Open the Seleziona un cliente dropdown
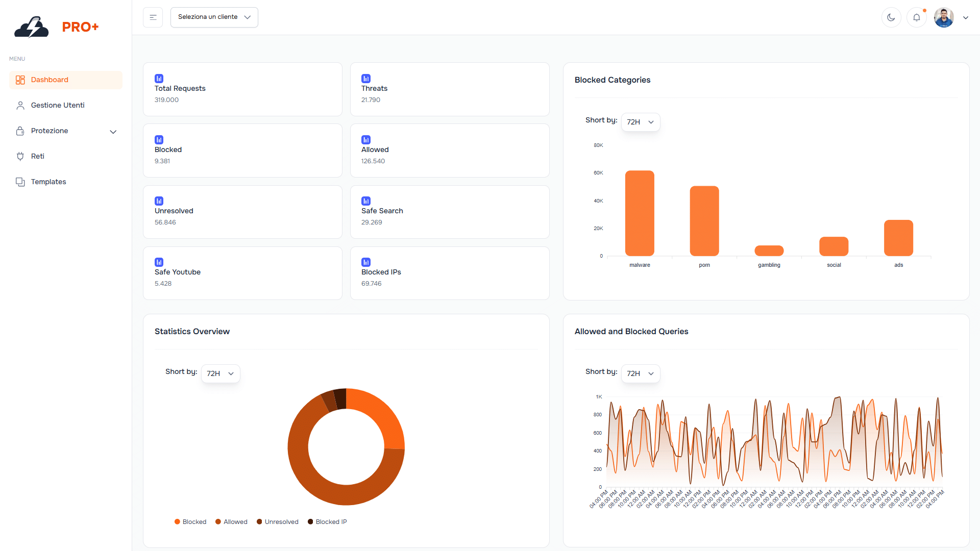Image resolution: width=980 pixels, height=551 pixels. coord(214,17)
